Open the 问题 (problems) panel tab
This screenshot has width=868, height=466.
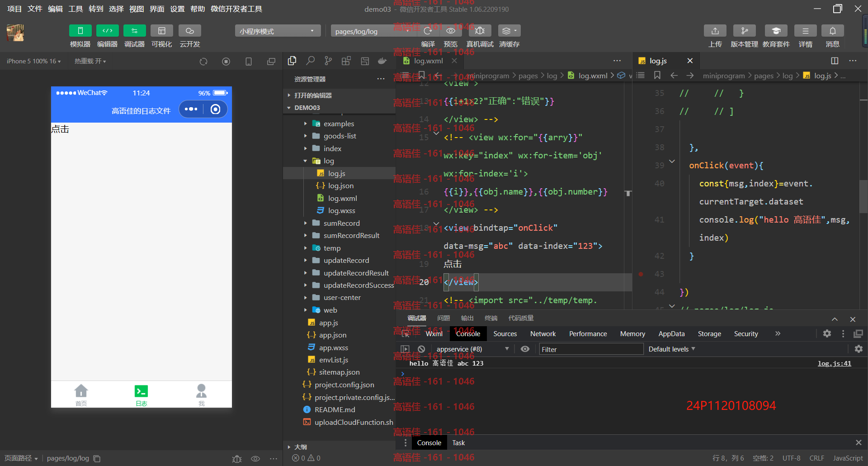(x=443, y=318)
